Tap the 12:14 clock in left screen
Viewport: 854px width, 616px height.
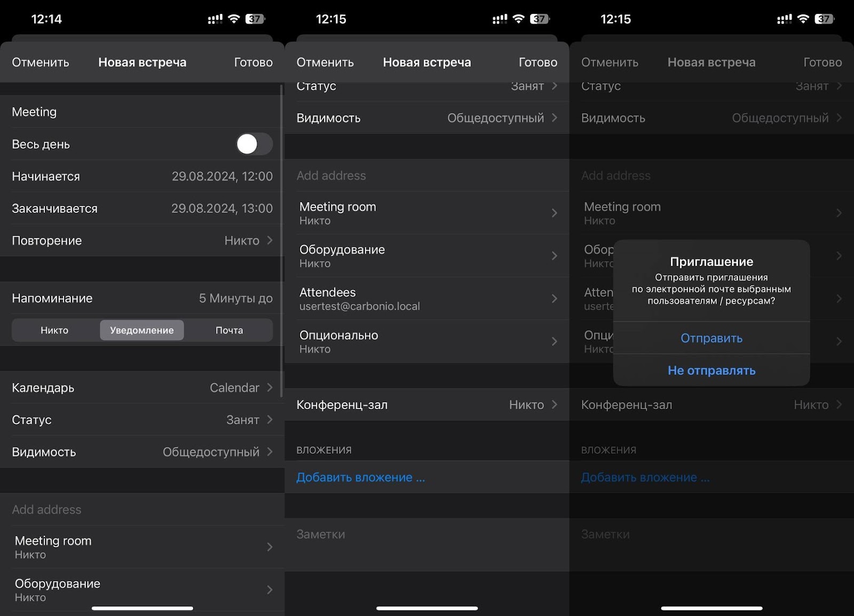(x=46, y=19)
